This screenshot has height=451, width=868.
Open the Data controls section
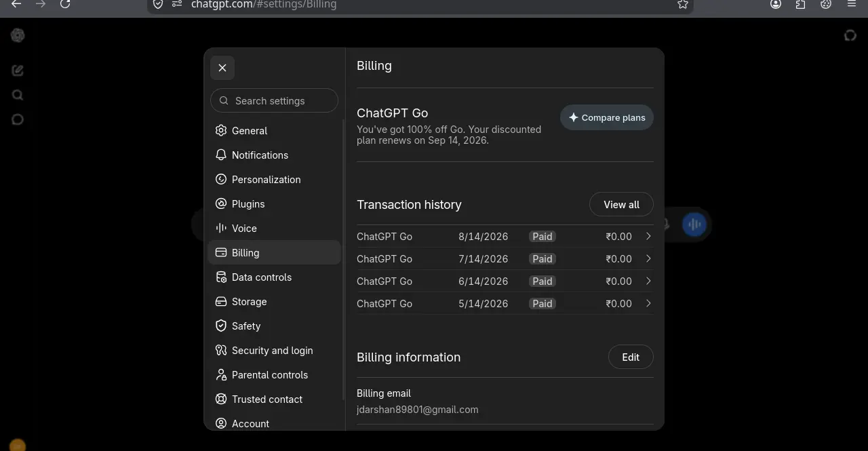point(274,277)
